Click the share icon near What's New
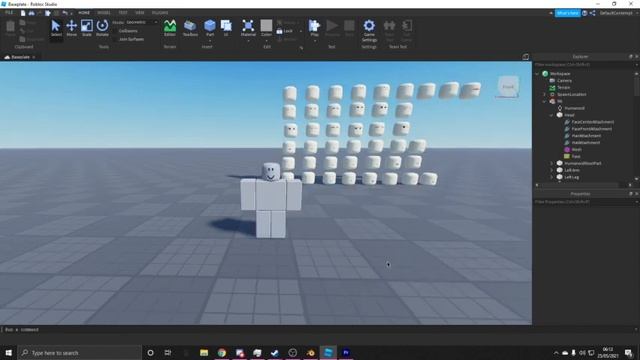Screen dimensions: 640x360 [593, 13]
